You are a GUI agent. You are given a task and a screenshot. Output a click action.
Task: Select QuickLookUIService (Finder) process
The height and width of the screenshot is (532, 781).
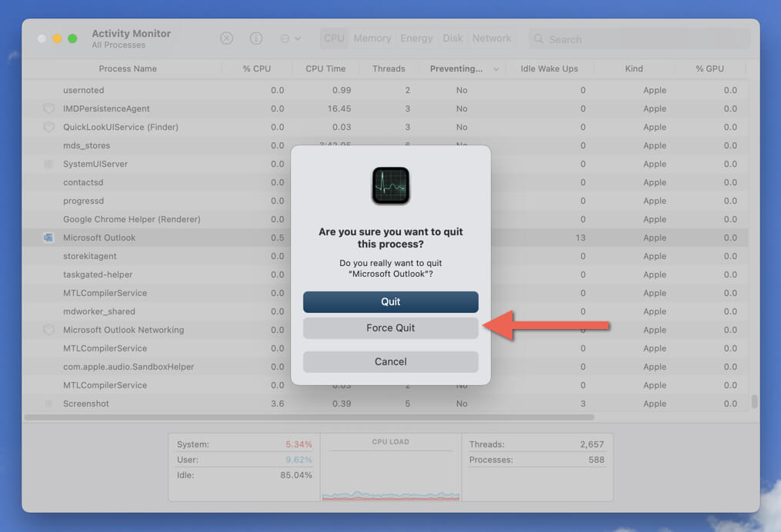(121, 127)
